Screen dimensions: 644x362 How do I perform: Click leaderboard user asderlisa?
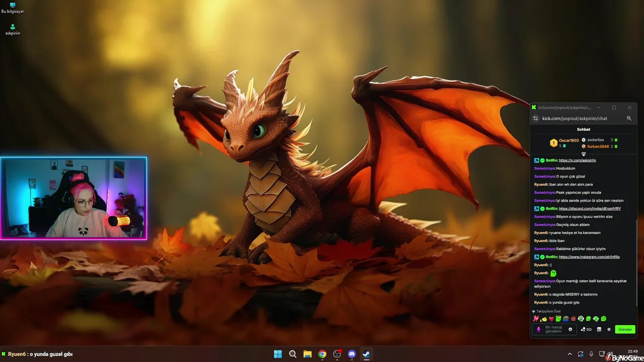(x=595, y=140)
